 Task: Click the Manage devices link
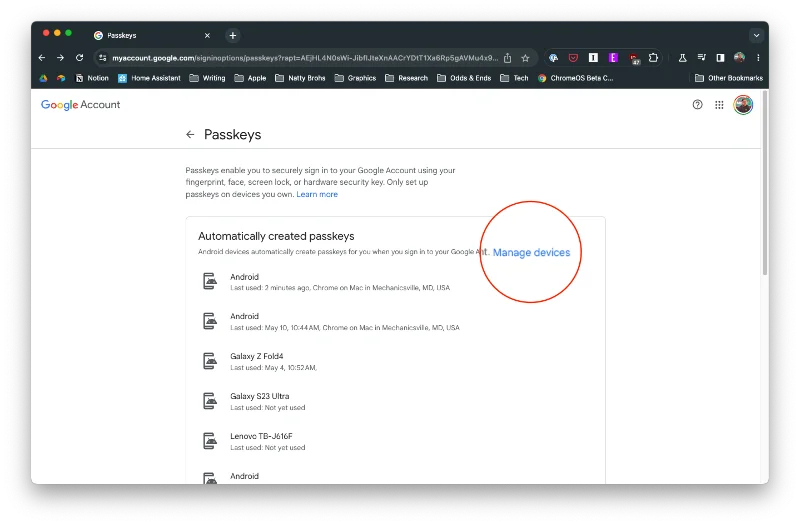point(531,253)
